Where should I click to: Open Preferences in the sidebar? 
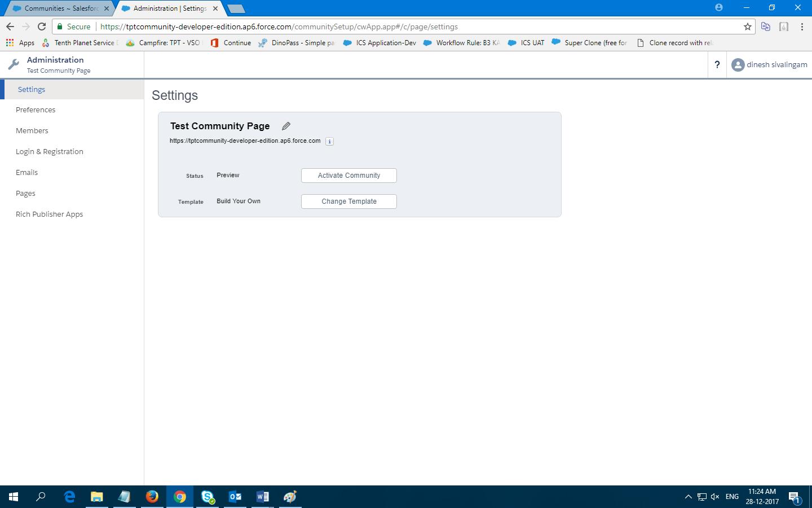coord(36,110)
